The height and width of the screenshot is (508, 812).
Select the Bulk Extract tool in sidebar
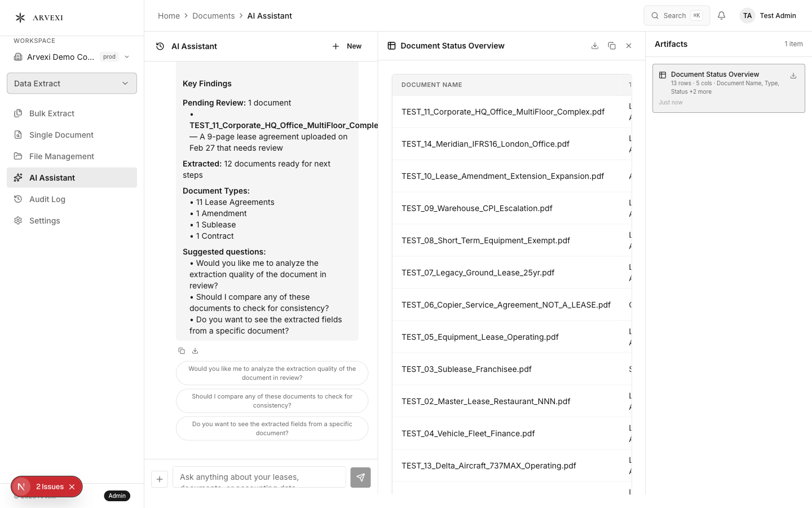(51, 113)
